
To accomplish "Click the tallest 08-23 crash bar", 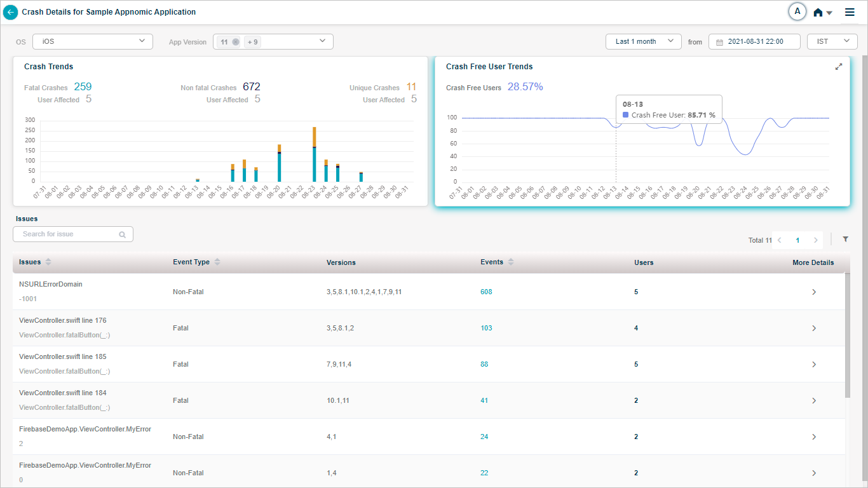I will pyautogui.click(x=314, y=154).
